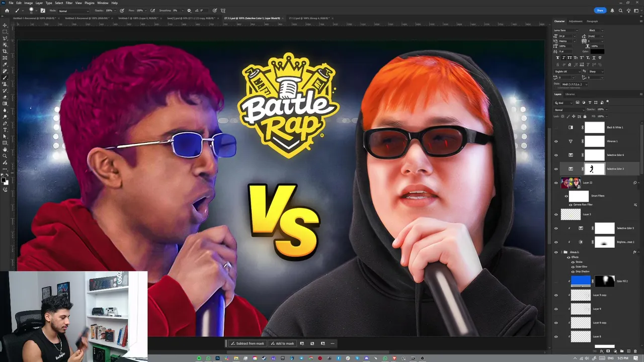Lock transparent pixels icon in Layers
Screen dimensions: 644x362
(562, 116)
